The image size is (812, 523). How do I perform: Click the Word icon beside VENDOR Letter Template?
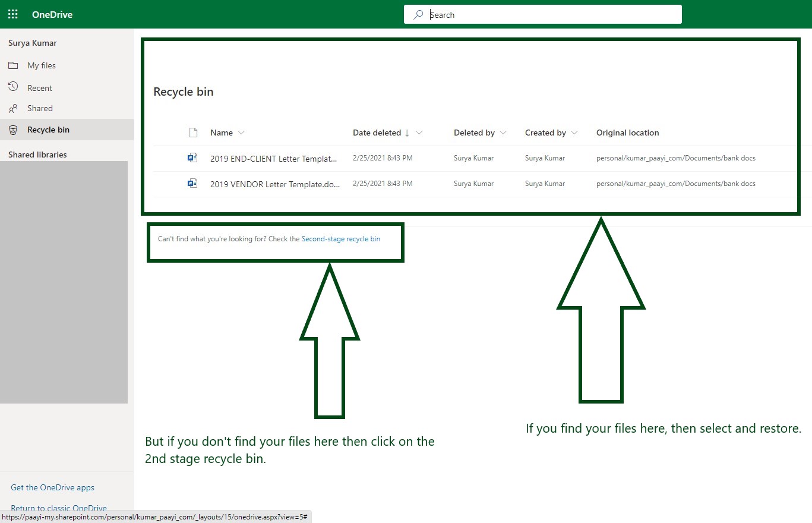[192, 183]
